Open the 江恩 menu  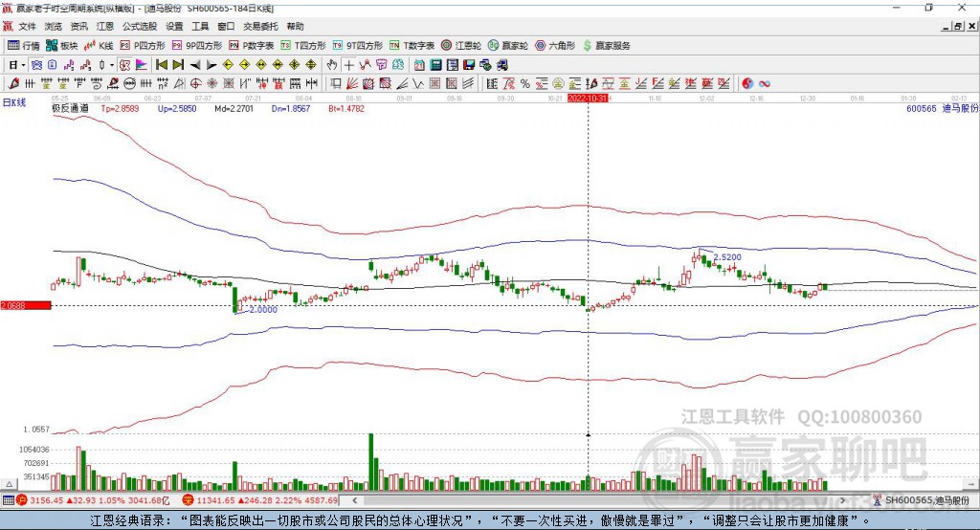[105, 27]
